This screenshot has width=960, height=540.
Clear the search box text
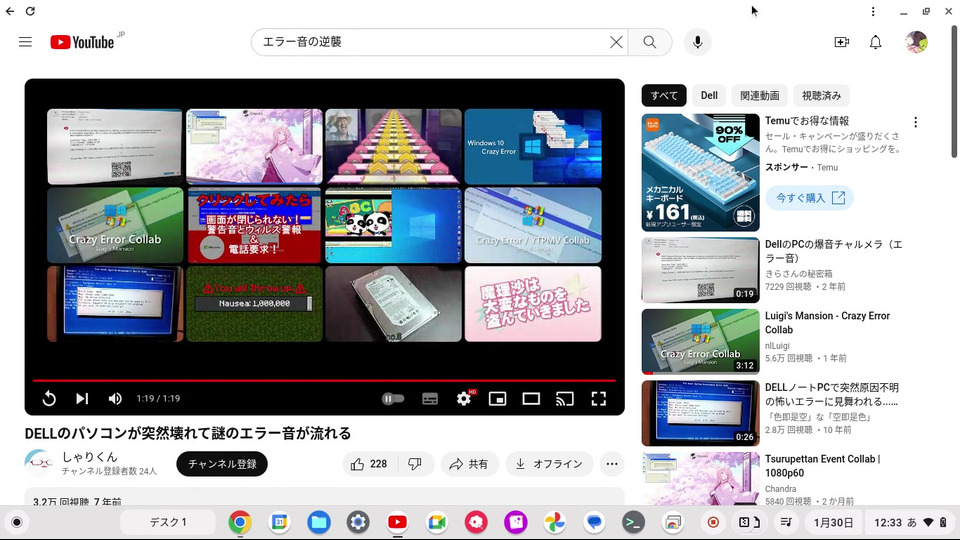click(x=616, y=42)
